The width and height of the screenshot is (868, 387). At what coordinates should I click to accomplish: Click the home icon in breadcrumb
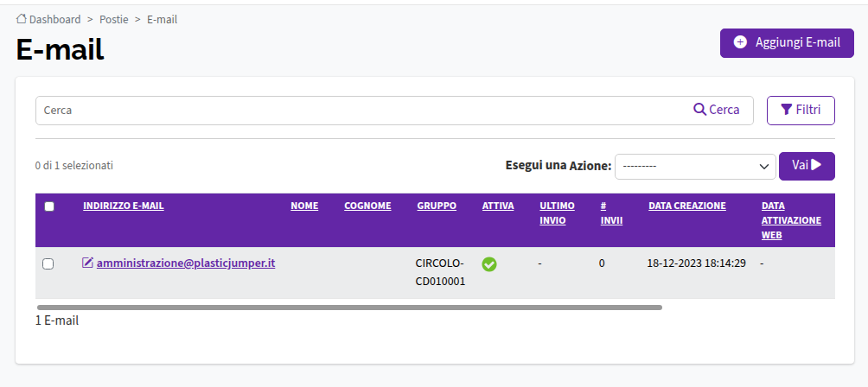tap(21, 19)
